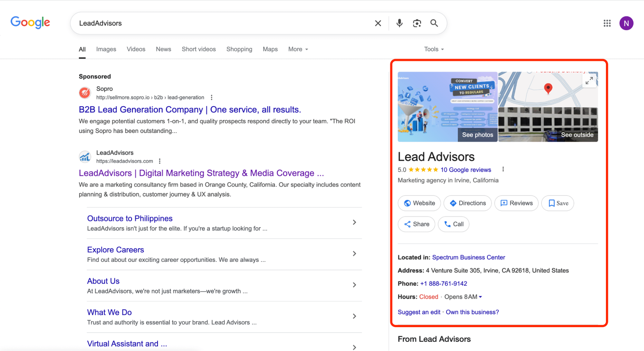
Task: Open the Google apps grid icon
Action: (607, 23)
